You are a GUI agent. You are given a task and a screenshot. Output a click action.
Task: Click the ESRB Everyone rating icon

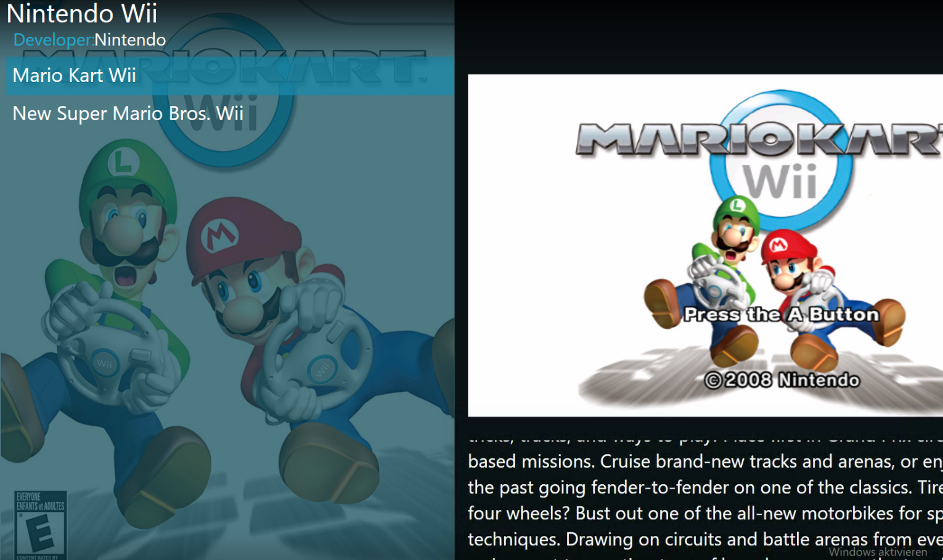(x=40, y=525)
